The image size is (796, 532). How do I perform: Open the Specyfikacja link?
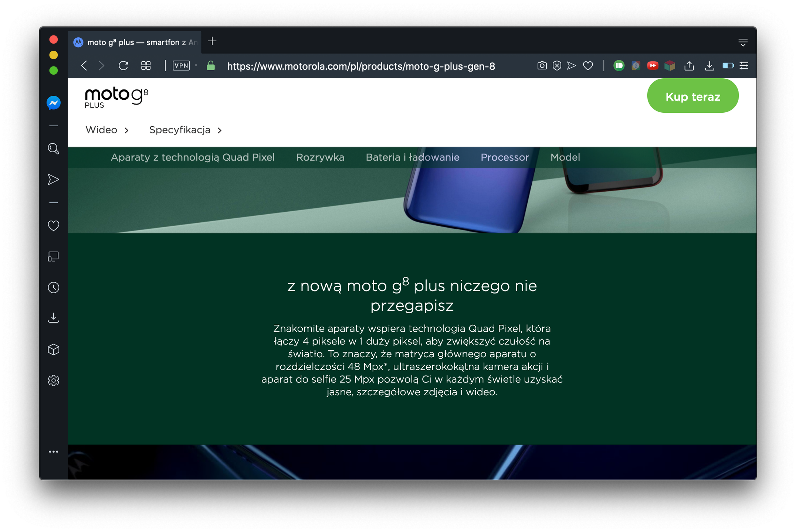(x=180, y=130)
